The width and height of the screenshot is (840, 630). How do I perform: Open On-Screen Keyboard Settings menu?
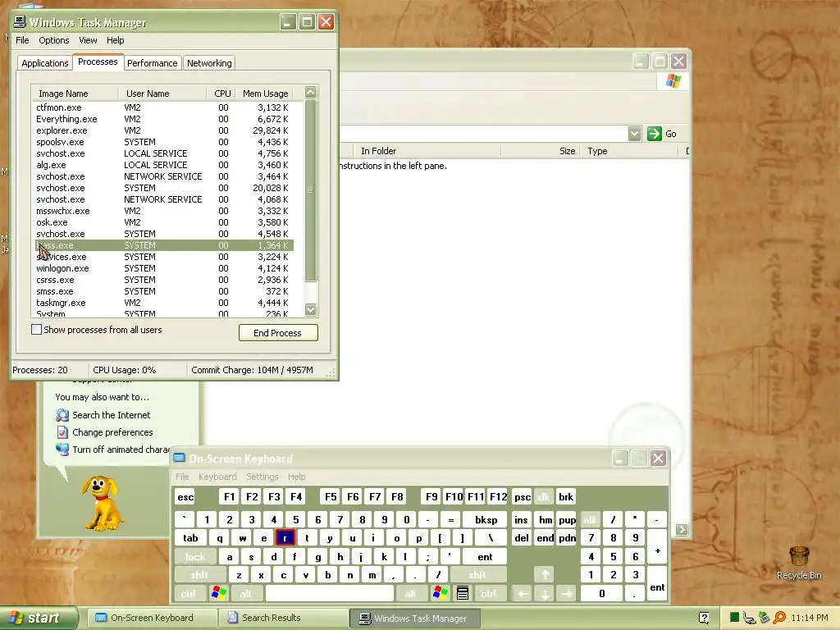click(262, 477)
